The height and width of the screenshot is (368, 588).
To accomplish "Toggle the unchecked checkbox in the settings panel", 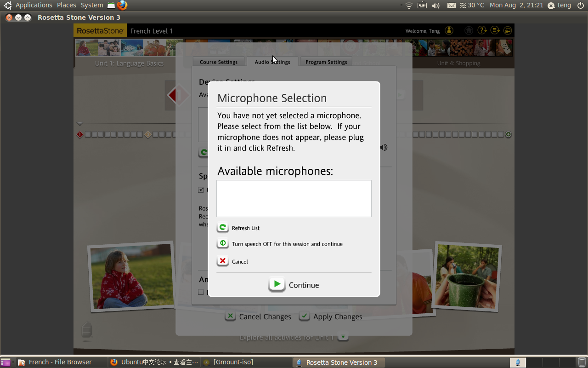I will (201, 292).
